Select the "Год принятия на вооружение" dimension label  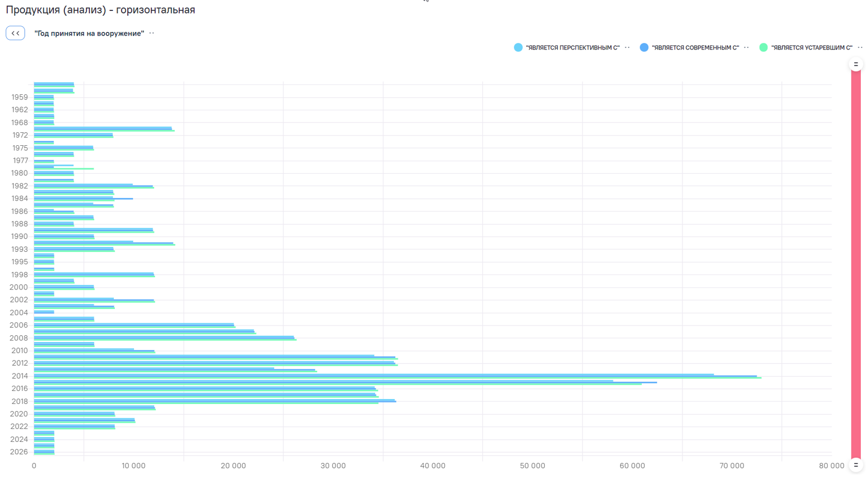pos(89,33)
